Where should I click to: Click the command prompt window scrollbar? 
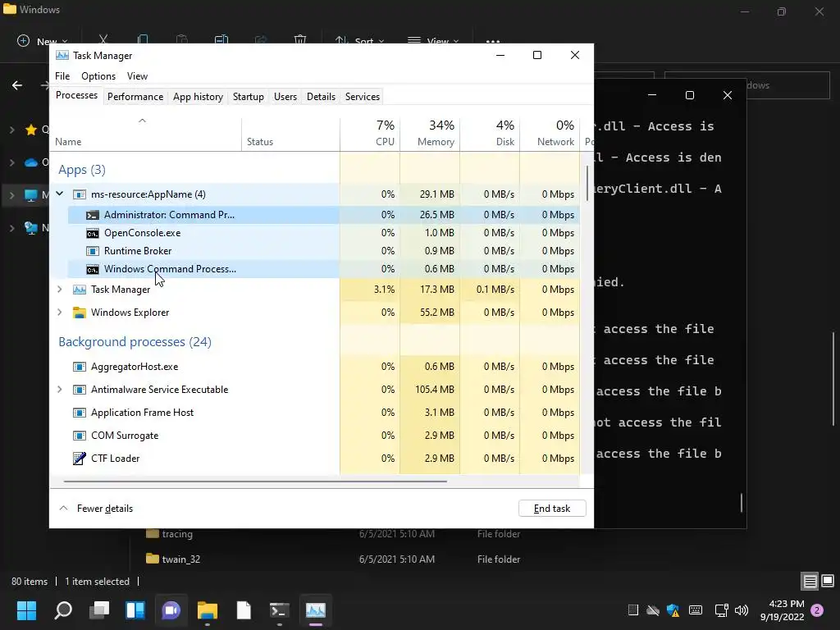(x=742, y=503)
